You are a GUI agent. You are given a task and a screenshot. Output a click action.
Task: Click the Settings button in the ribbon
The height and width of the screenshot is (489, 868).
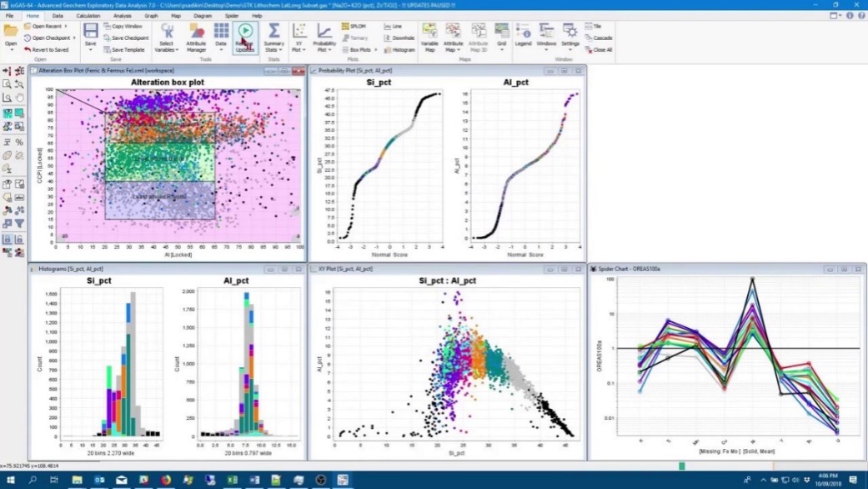tap(569, 37)
